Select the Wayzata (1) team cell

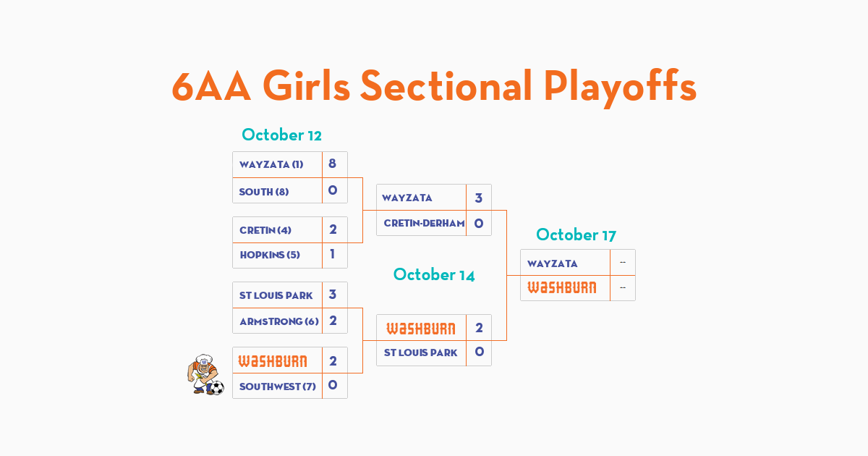[x=278, y=164]
